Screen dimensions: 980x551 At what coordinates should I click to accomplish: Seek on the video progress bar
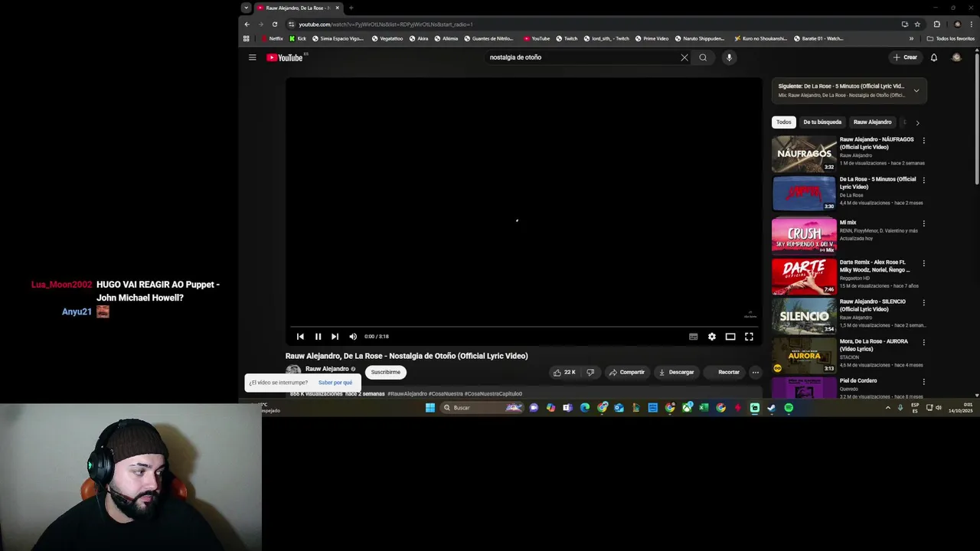(x=524, y=327)
